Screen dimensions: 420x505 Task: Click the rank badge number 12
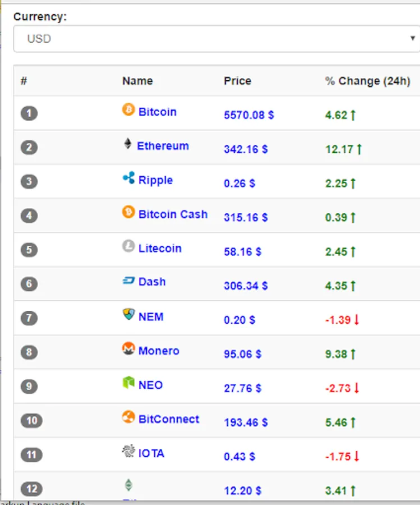click(x=31, y=489)
